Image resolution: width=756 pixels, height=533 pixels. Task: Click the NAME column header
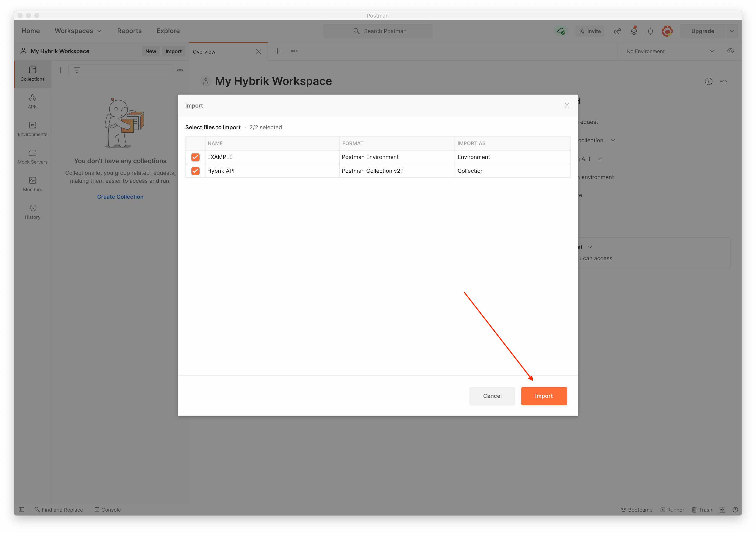point(272,143)
